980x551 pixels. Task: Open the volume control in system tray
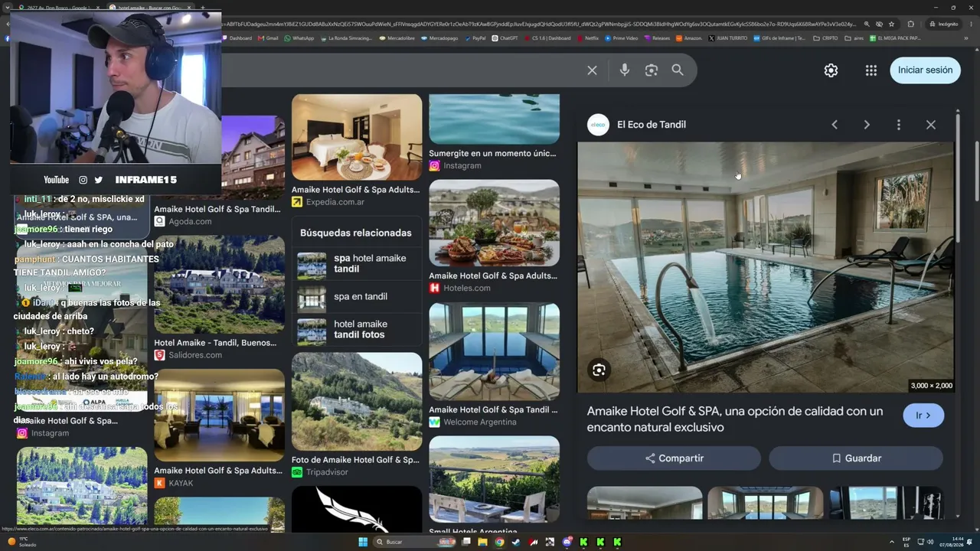(x=930, y=542)
